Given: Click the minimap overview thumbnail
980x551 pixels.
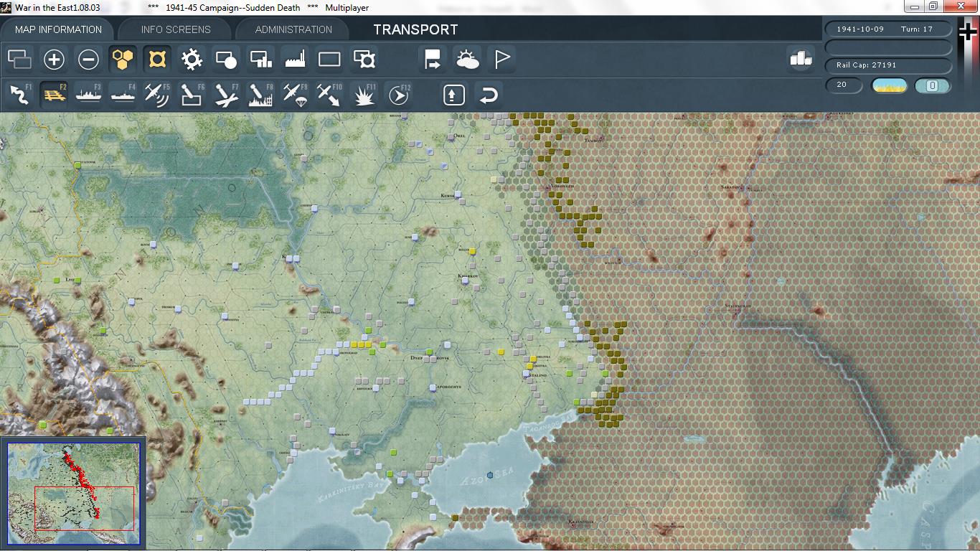Looking at the screenshot, I should tap(73, 493).
